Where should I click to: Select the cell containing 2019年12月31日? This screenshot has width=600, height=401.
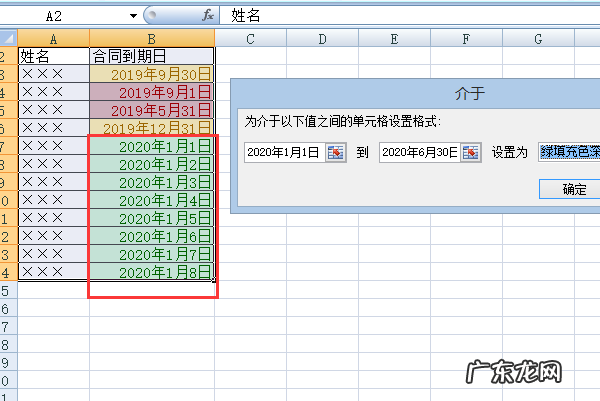tap(151, 128)
